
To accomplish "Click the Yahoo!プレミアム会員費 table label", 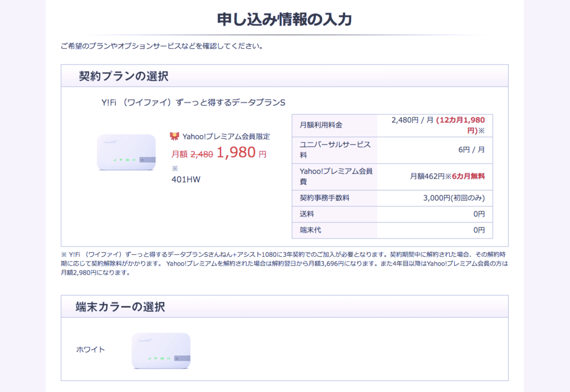I will coord(336,176).
